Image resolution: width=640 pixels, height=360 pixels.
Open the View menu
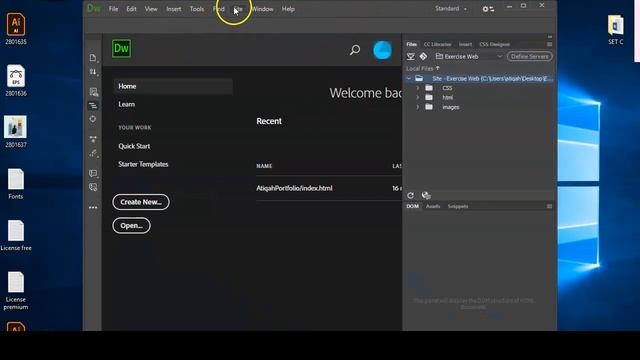coord(151,9)
